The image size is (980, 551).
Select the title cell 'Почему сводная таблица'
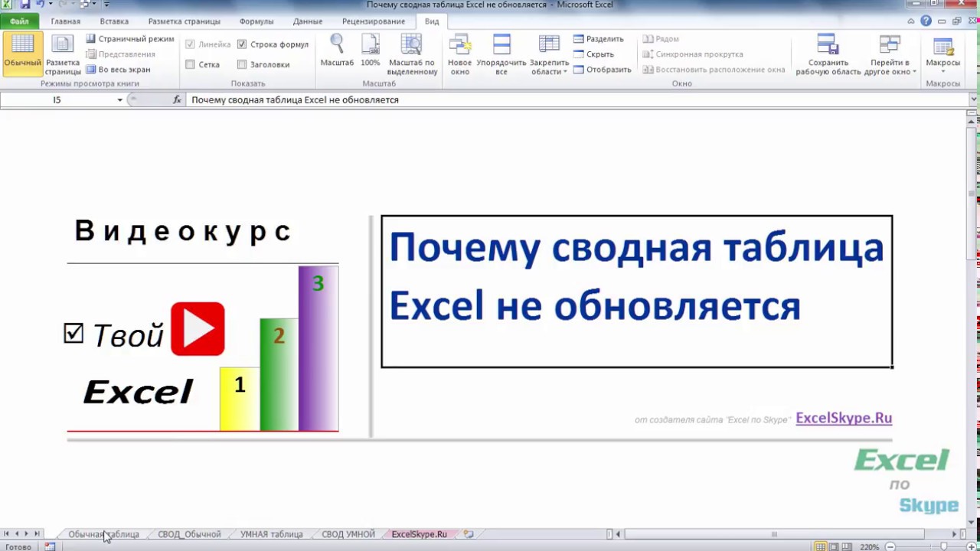point(637,292)
